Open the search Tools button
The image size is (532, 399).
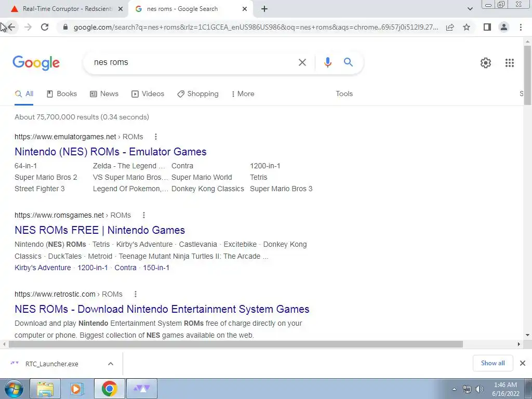[344, 94]
